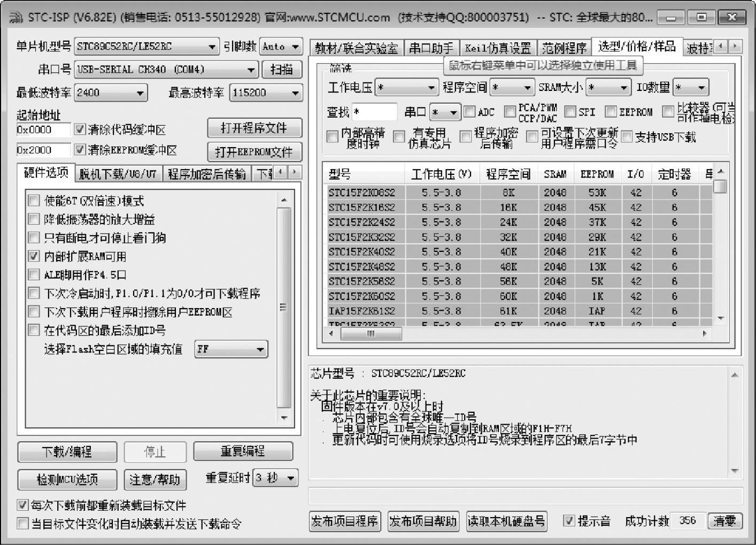The image size is (756, 545).
Task: Click the 扫描 scan button
Action: [x=282, y=70]
